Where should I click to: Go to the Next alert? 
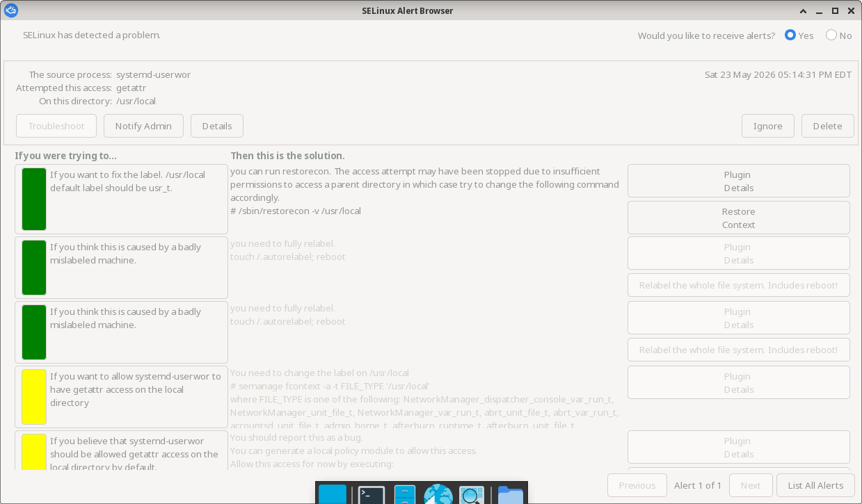[x=750, y=485]
